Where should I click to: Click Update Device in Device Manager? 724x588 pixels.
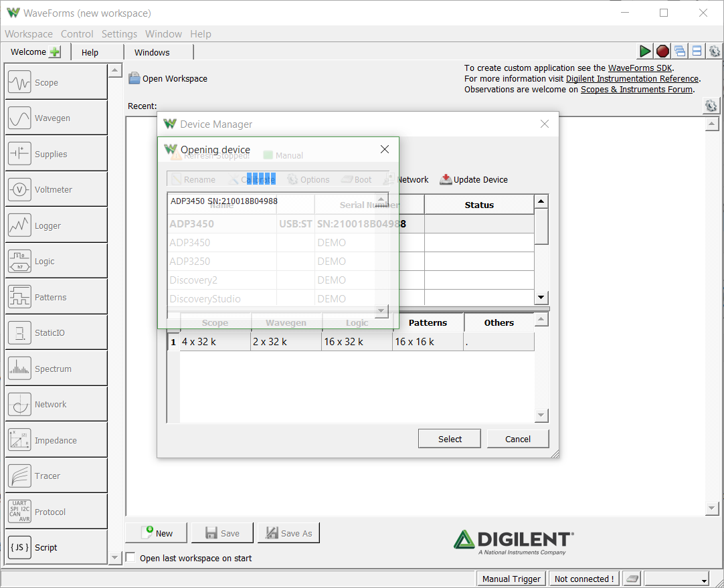click(474, 179)
